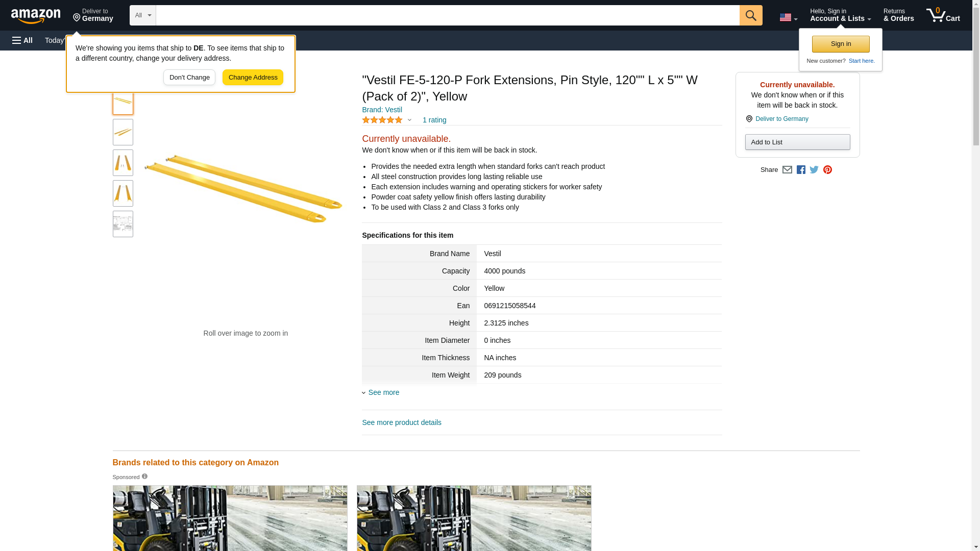
Task: Expand the star rating popover arrow
Action: coord(409,120)
